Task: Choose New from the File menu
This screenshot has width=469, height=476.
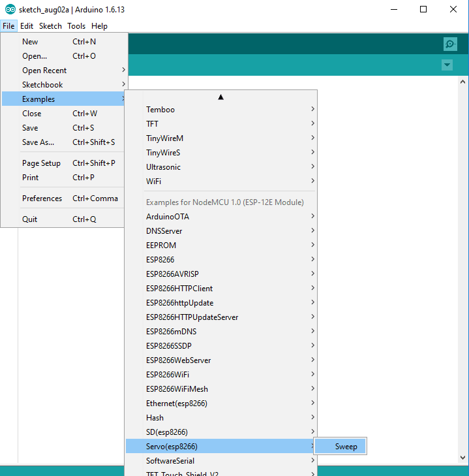Action: tap(30, 42)
